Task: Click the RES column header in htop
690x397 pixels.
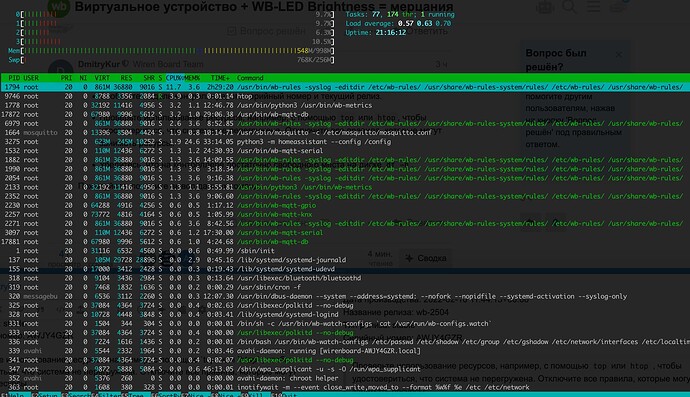Action: click(126, 78)
